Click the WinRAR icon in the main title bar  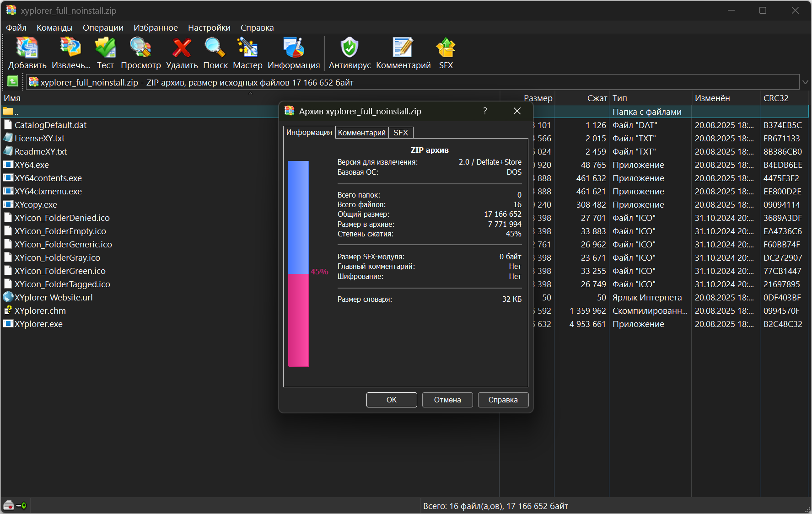[11, 10]
